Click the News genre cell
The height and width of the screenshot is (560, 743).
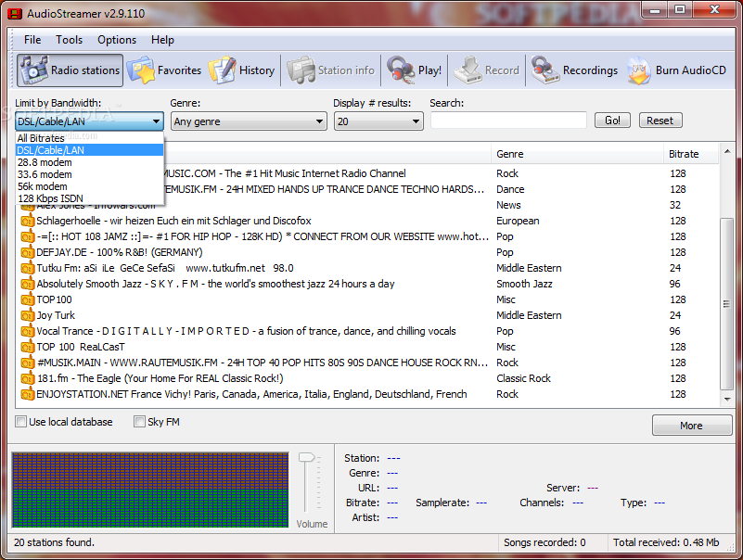tap(508, 205)
